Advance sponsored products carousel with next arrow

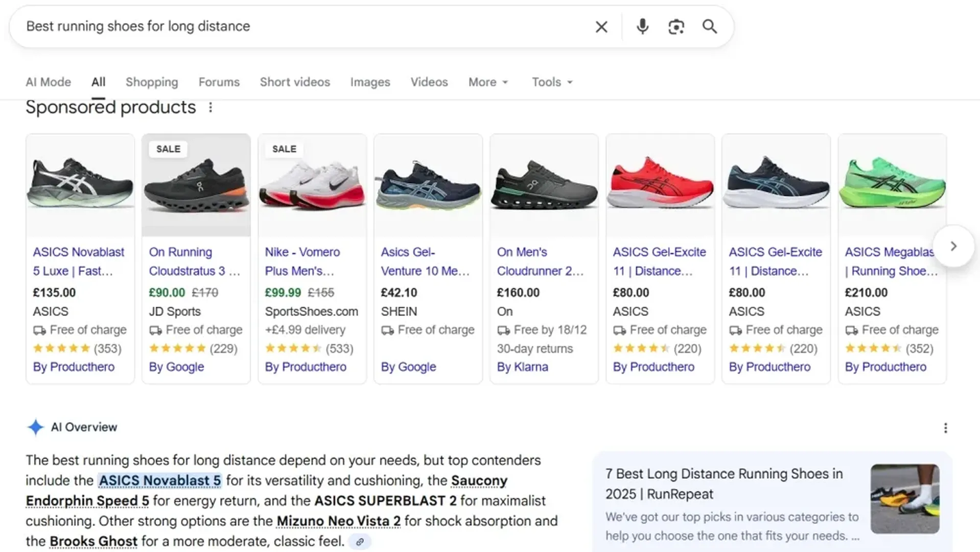coord(953,246)
